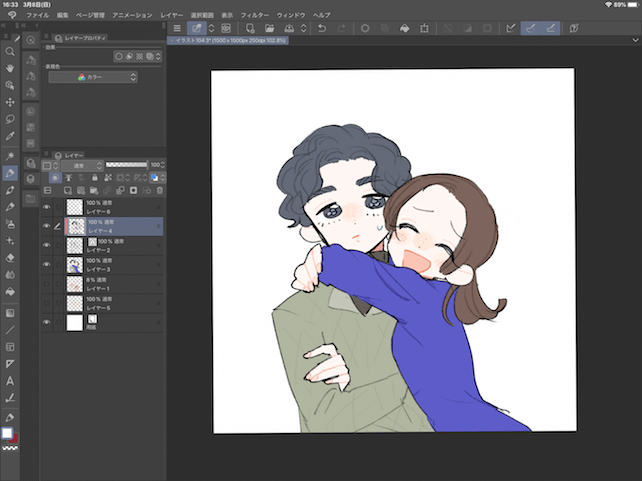642x481 pixels.
Task: Open the ウィンドウ menu
Action: point(291,15)
